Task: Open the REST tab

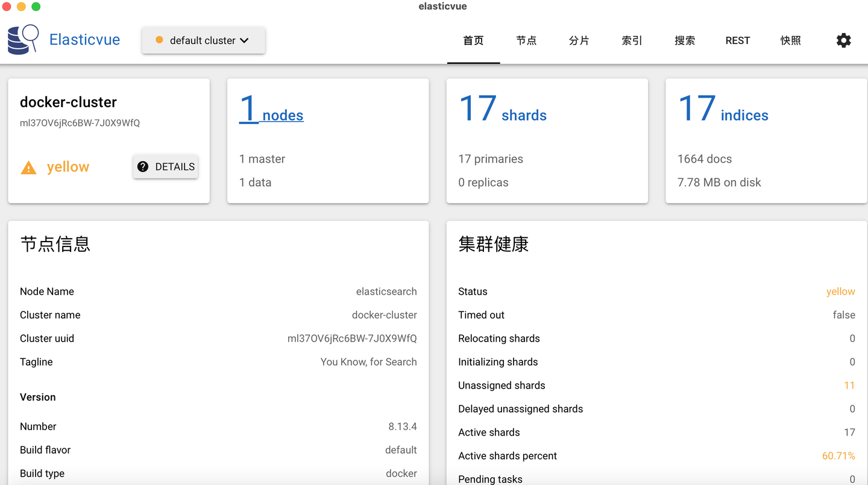Action: click(737, 40)
